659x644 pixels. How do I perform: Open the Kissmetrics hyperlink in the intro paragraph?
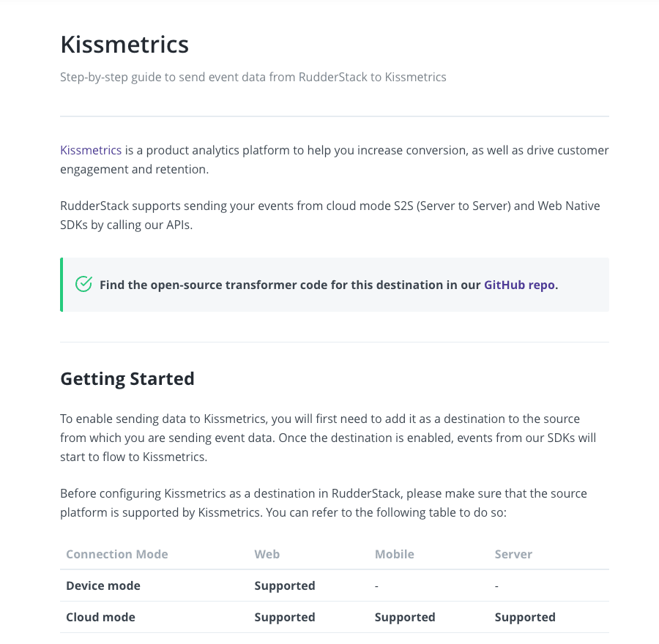coord(91,151)
